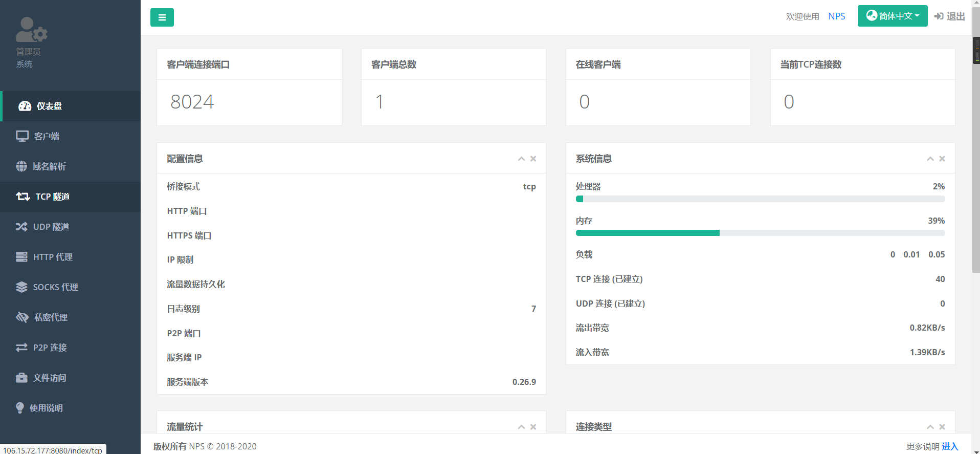The width and height of the screenshot is (980, 454).
Task: Open the 使用说明 help page
Action: pos(46,408)
